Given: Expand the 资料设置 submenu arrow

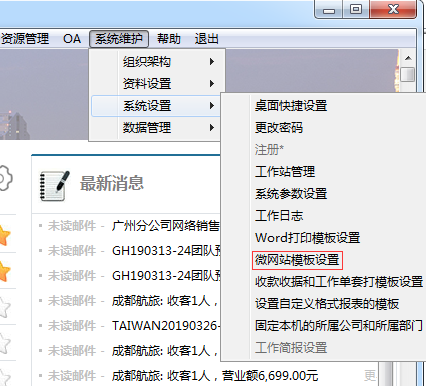Looking at the screenshot, I should (212, 84).
